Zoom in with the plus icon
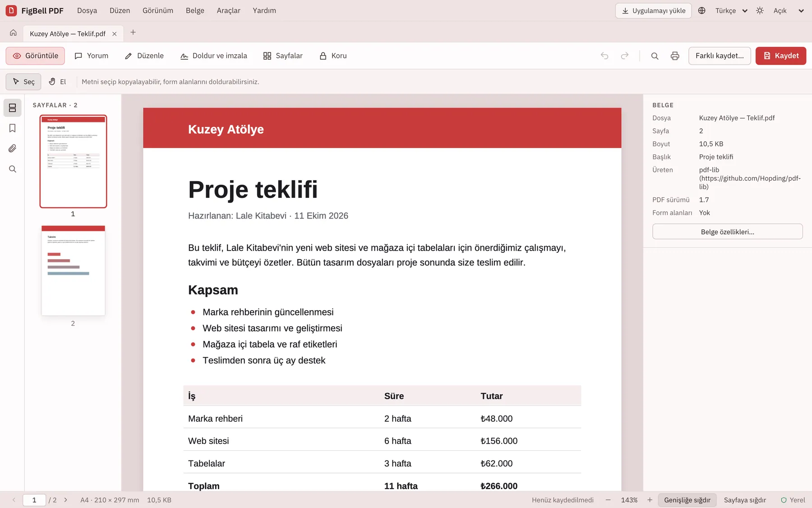 pyautogui.click(x=650, y=500)
